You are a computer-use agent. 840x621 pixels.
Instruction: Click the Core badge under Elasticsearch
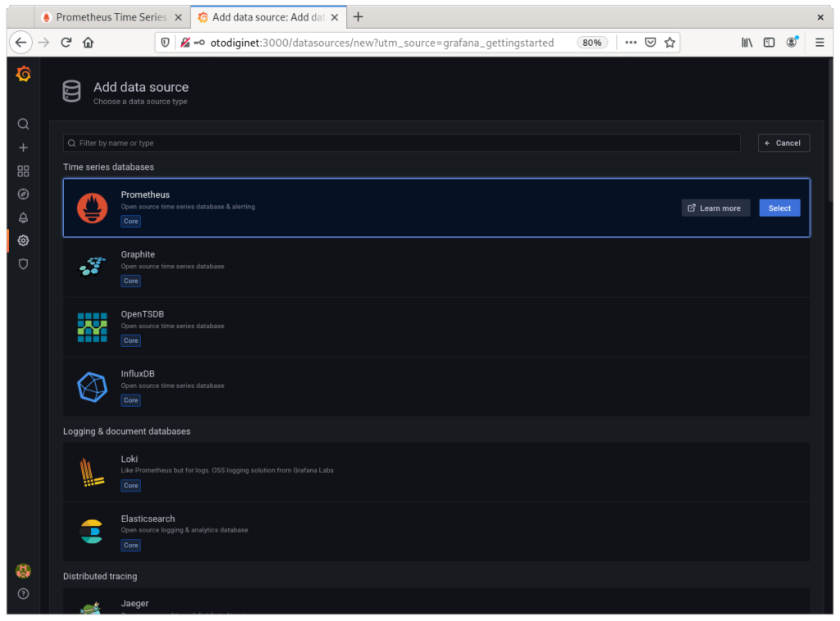(130, 546)
